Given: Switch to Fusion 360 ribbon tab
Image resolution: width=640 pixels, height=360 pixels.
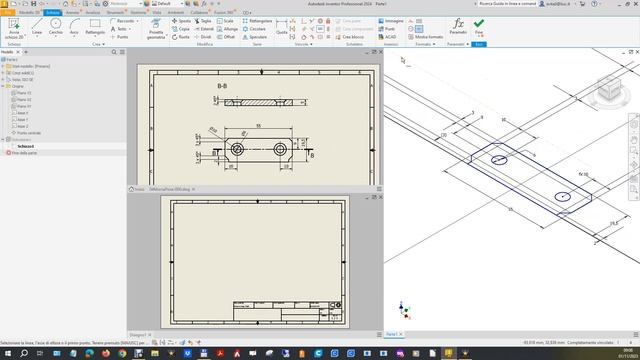Looking at the screenshot, I should [224, 13].
